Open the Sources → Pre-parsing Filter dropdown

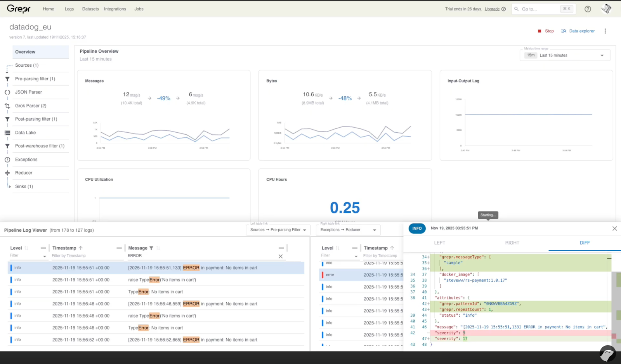(278, 230)
